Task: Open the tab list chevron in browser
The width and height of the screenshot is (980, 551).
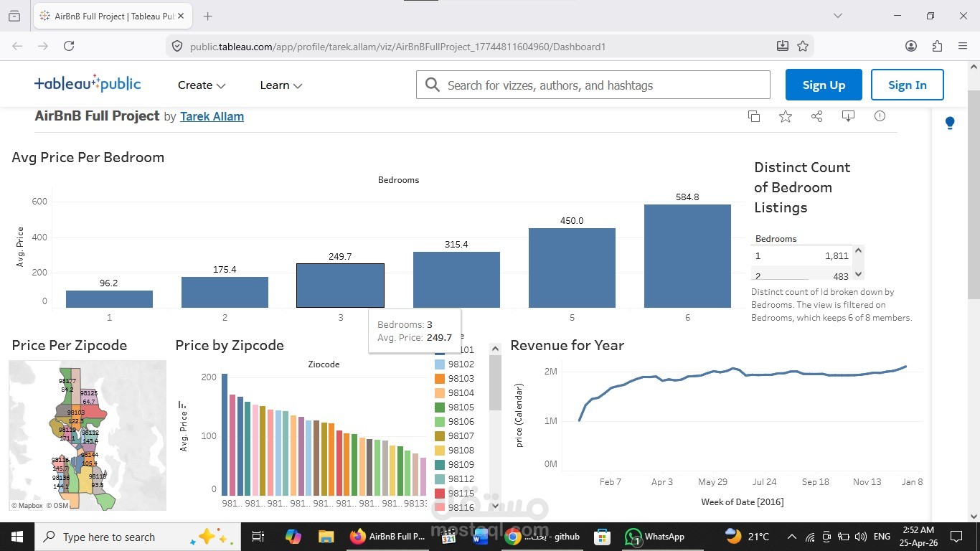Action: click(837, 16)
